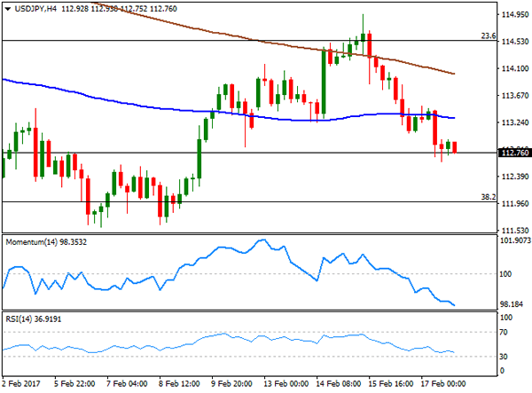Select the '9 Feb 20:00' time axis label

(x=231, y=384)
